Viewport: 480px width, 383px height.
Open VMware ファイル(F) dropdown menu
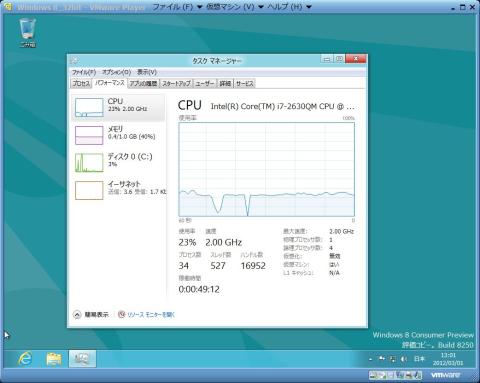(177, 7)
